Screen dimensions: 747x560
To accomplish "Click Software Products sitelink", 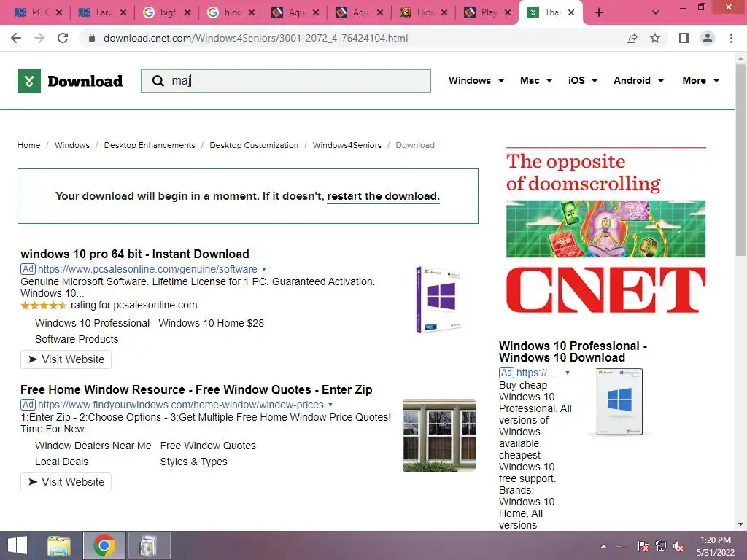I will (x=77, y=339).
